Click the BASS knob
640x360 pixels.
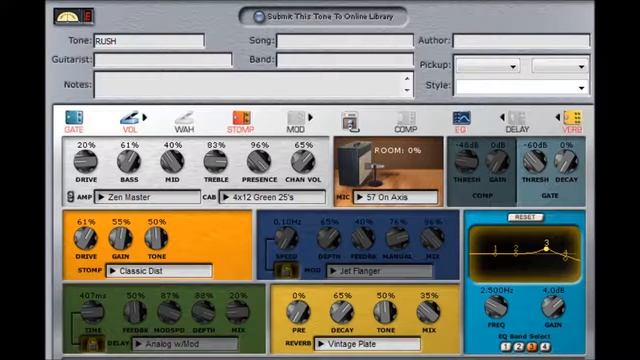click(129, 162)
